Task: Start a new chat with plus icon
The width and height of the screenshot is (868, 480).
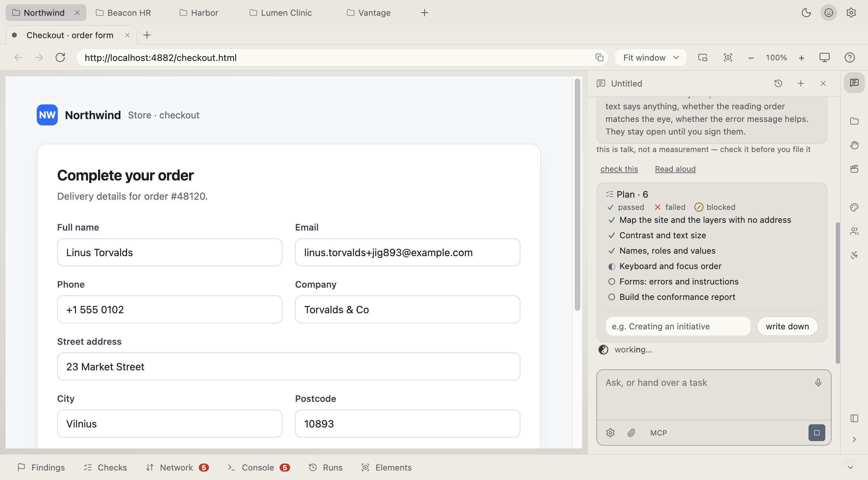Action: pos(800,83)
